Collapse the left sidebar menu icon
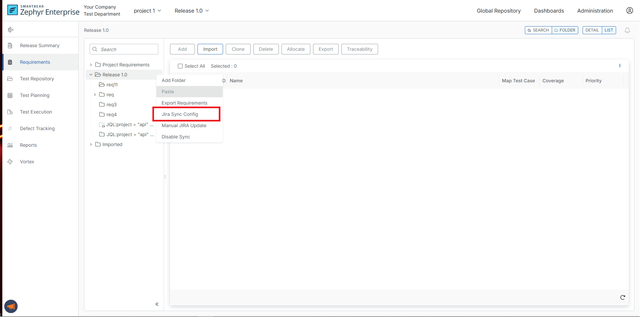644x318 pixels. (11, 30)
